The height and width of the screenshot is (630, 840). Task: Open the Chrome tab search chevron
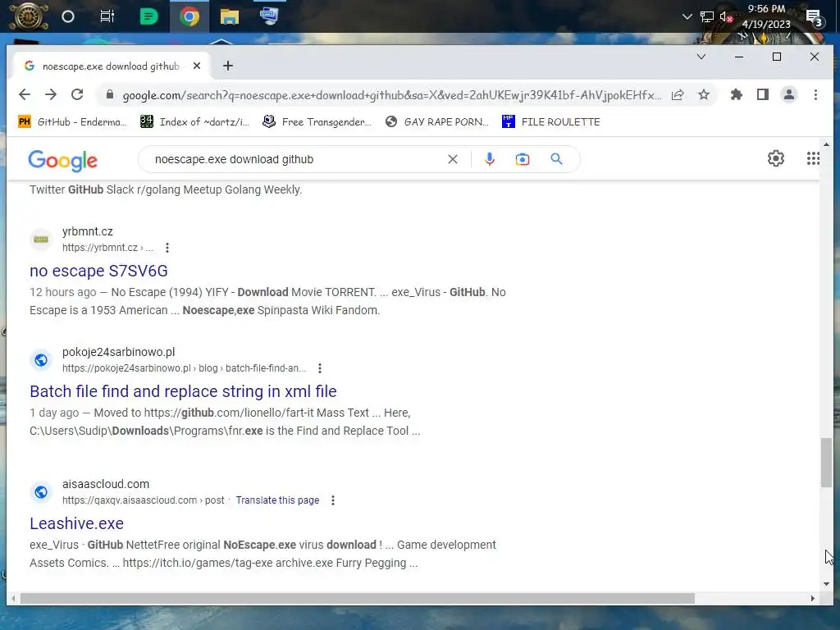(701, 57)
